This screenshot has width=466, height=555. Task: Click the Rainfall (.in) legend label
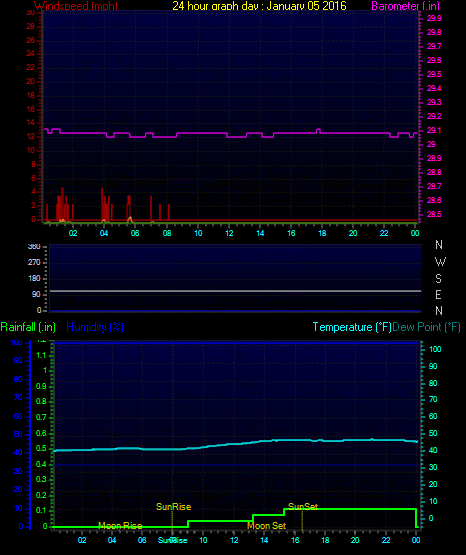tap(28, 327)
